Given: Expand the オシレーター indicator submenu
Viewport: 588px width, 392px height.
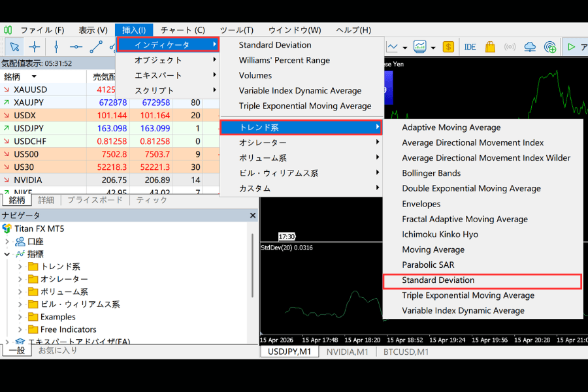Looking at the screenshot, I should pyautogui.click(x=301, y=142).
